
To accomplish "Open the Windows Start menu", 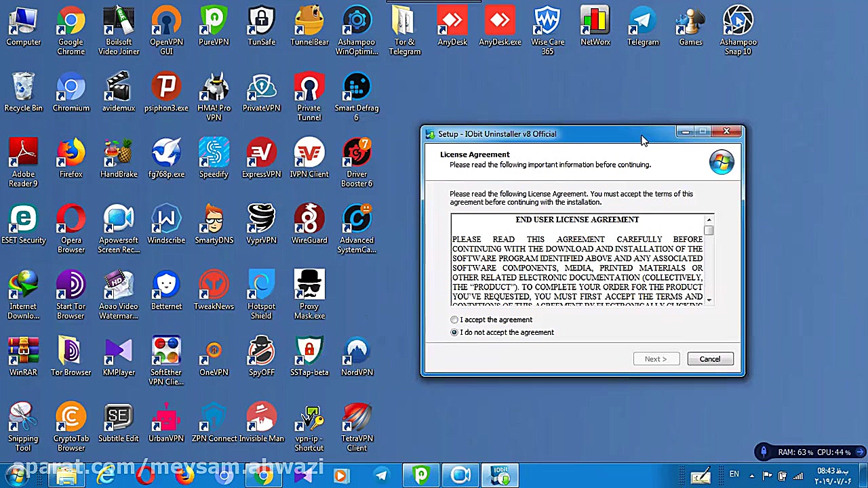I will click(15, 476).
